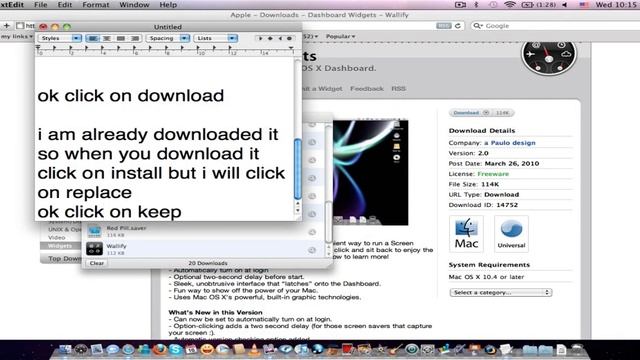Screen dimensions: 640x360
Task: Open battery status menu
Action: (x=538, y=5)
